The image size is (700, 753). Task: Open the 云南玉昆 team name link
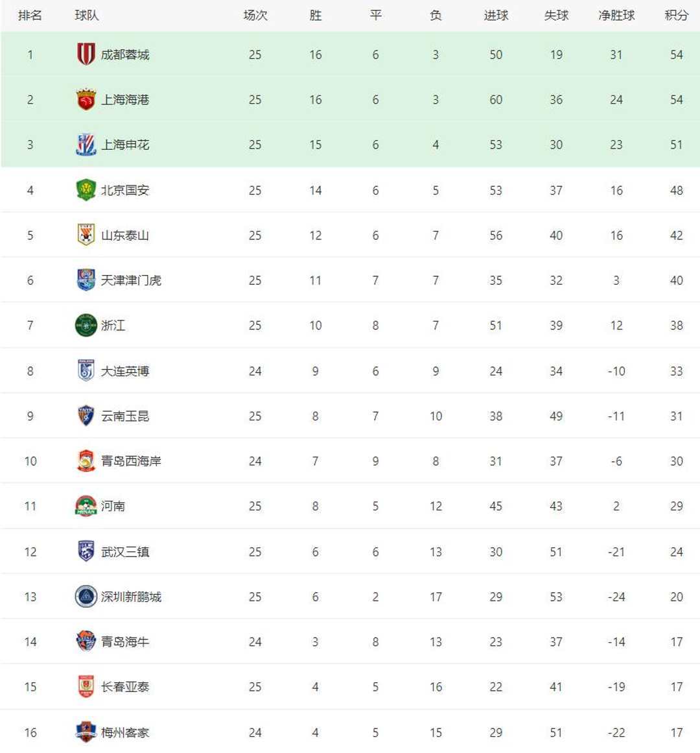click(125, 416)
